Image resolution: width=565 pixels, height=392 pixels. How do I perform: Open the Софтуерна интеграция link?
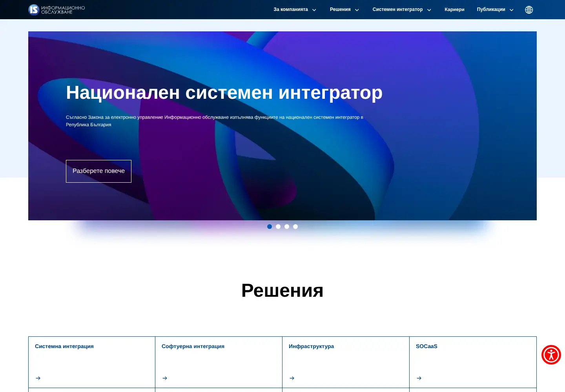point(193,346)
